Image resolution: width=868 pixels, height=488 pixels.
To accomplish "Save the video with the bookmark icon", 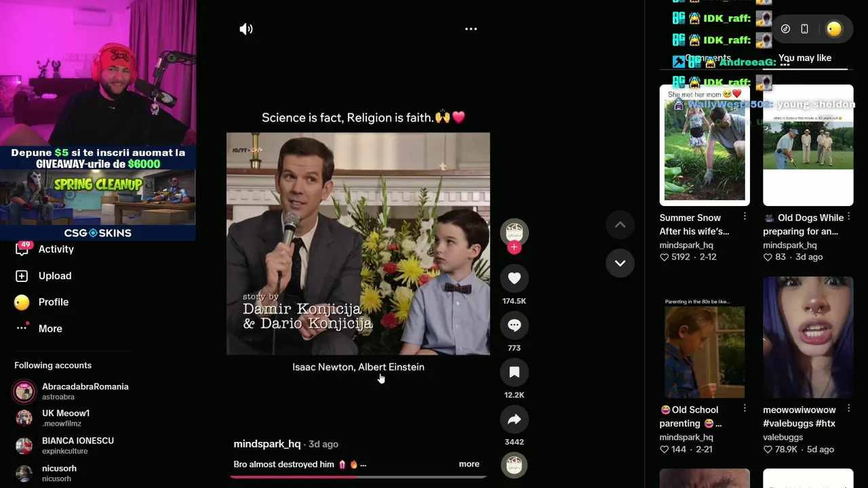I will click(x=514, y=372).
